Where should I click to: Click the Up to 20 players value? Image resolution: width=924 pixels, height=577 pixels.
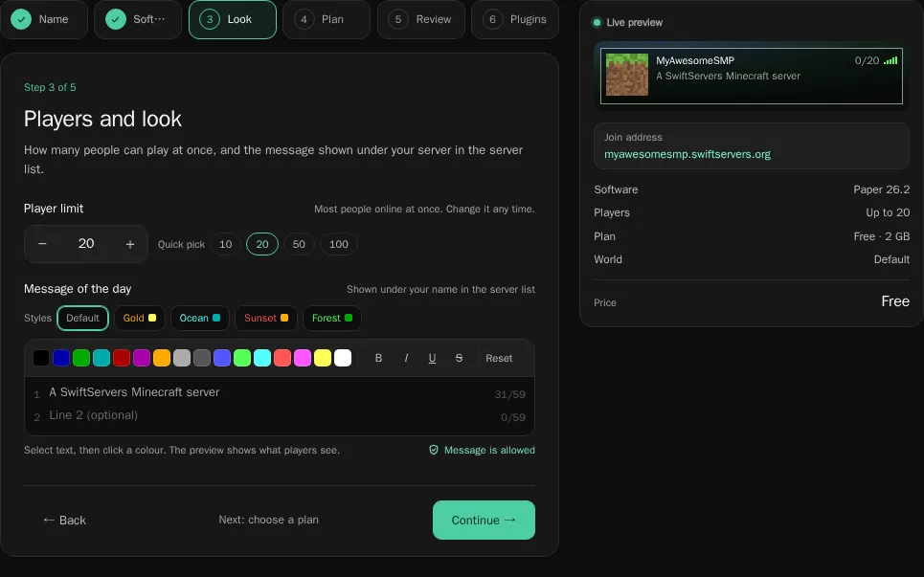[x=888, y=212]
